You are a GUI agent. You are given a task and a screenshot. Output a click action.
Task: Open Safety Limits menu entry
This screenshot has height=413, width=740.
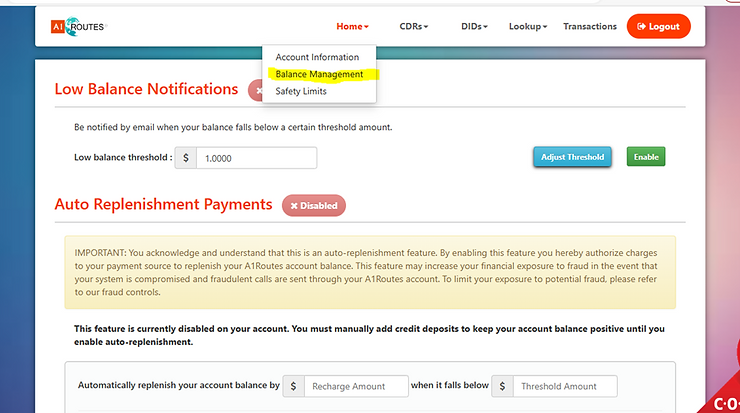coord(301,91)
